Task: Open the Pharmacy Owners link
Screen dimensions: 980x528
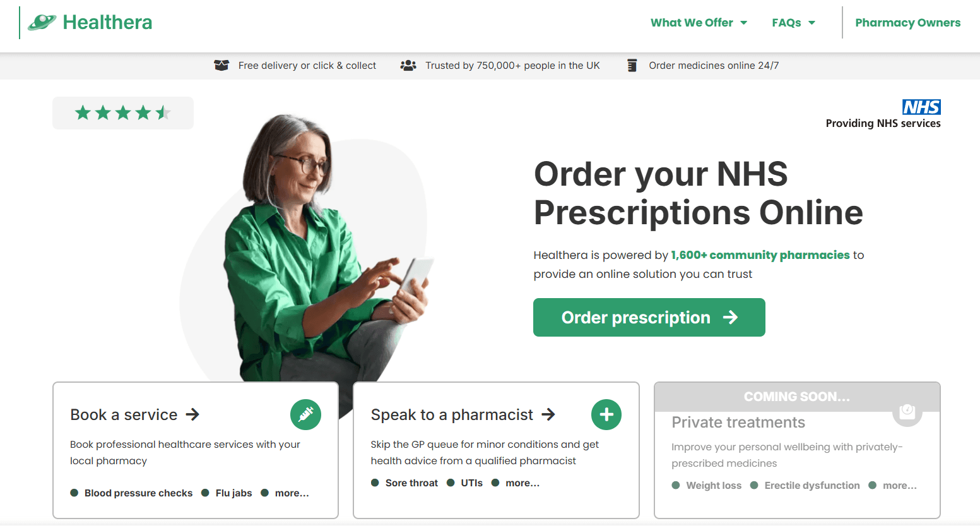Action: click(x=907, y=23)
